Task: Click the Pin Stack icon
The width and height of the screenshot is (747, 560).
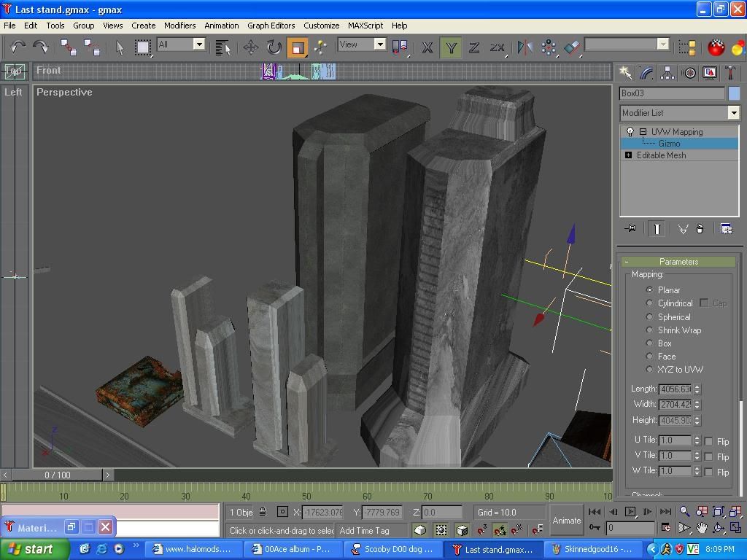Action: point(630,229)
